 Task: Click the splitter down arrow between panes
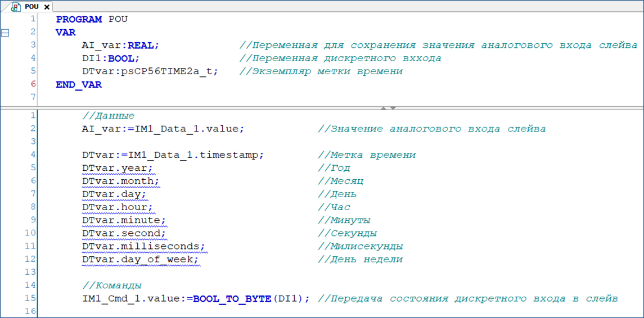393,107
